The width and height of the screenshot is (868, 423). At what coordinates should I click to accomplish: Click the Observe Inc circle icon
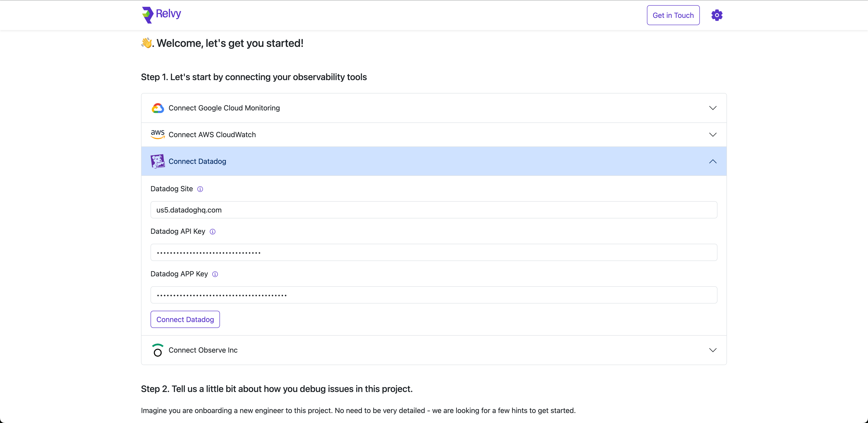[x=157, y=350]
